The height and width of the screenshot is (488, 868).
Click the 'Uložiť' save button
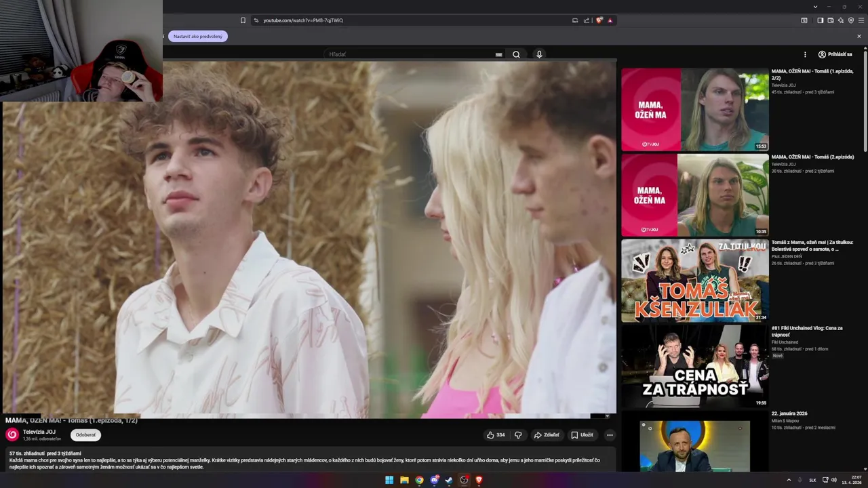(x=582, y=435)
